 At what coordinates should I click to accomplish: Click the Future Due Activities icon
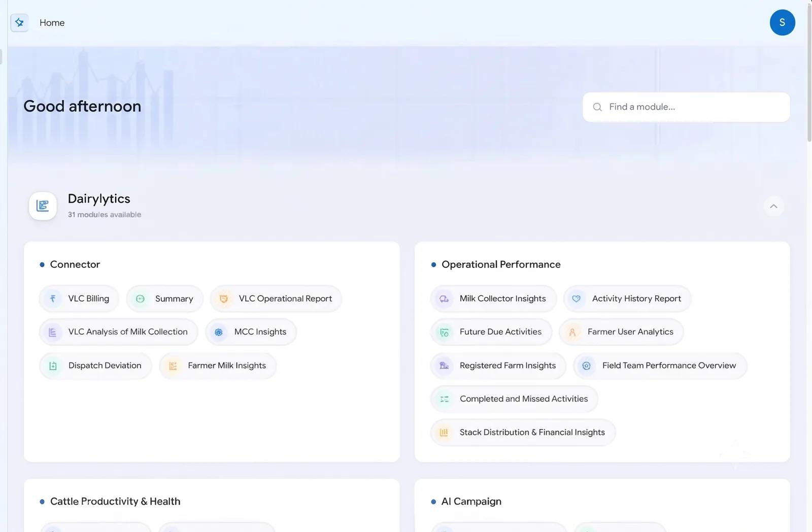tap(444, 332)
